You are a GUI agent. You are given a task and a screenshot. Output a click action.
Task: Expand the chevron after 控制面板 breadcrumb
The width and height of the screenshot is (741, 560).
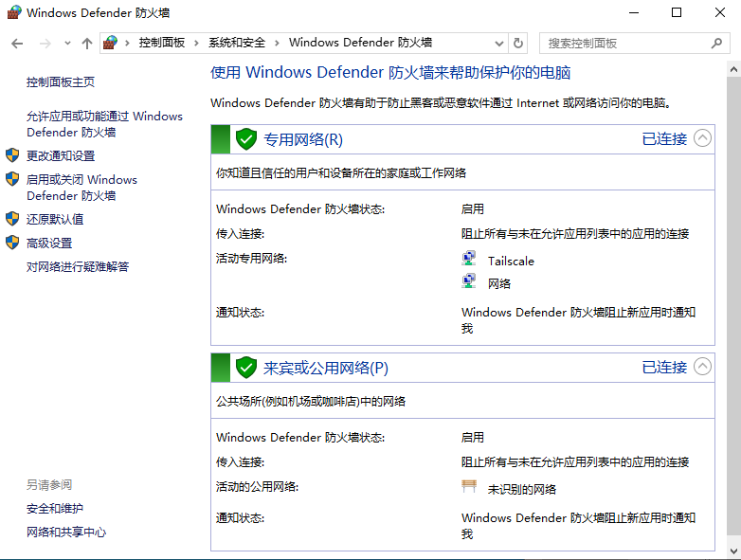pyautogui.click(x=196, y=43)
